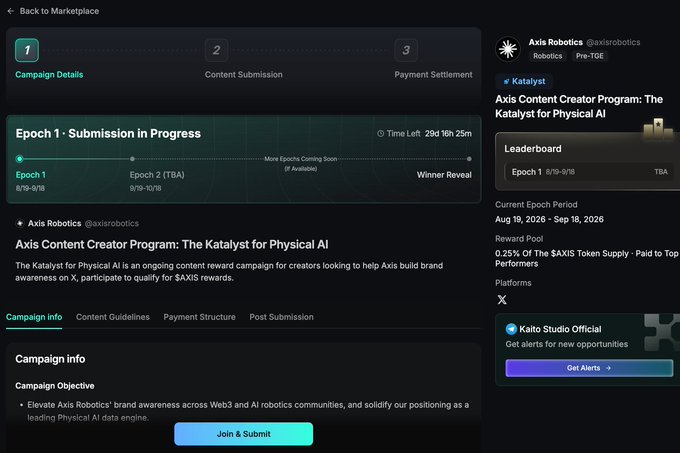Click the Epoch 2 (TBA) label

[157, 175]
